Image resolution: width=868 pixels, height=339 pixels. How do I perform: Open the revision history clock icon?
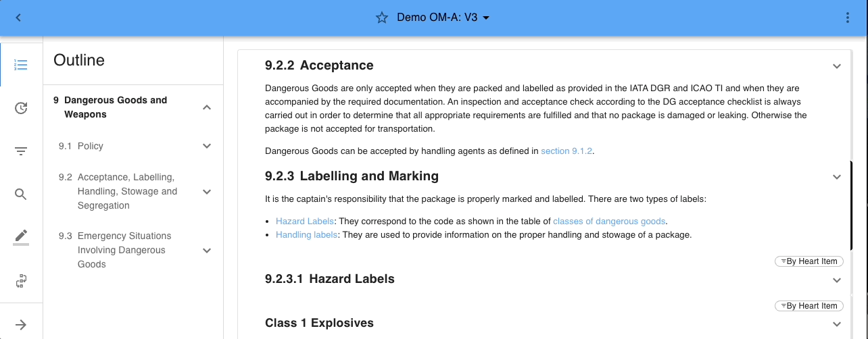[x=21, y=108]
